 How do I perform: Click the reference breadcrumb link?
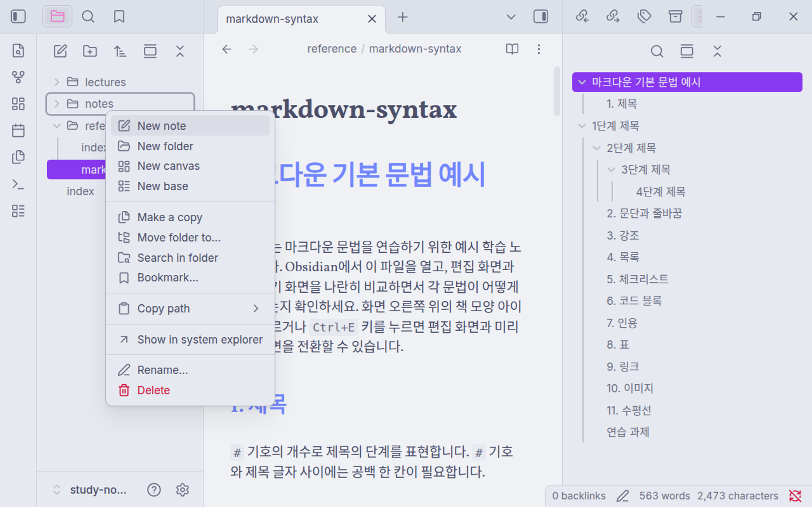pyautogui.click(x=332, y=49)
